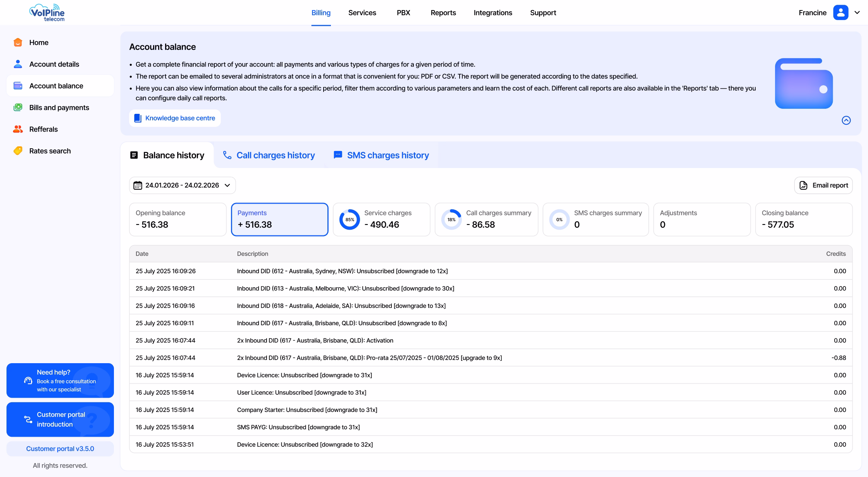Viewport: 868px width, 477px height.
Task: Click the Refferals people icon
Action: coord(18,129)
